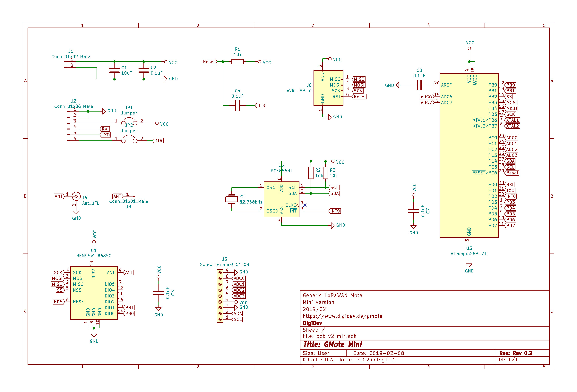
Task: Click the 'Generic LoRaWAN Mote' text
Action: pos(332,296)
